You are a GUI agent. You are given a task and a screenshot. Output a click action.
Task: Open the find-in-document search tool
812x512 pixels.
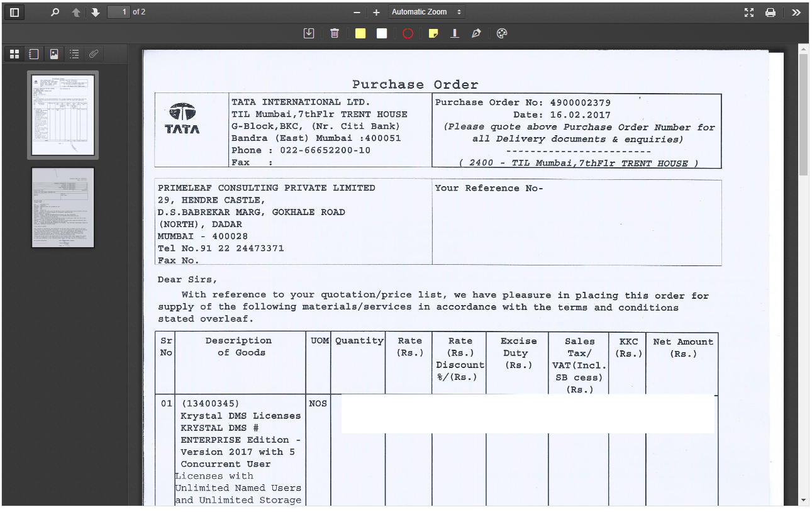click(x=55, y=12)
